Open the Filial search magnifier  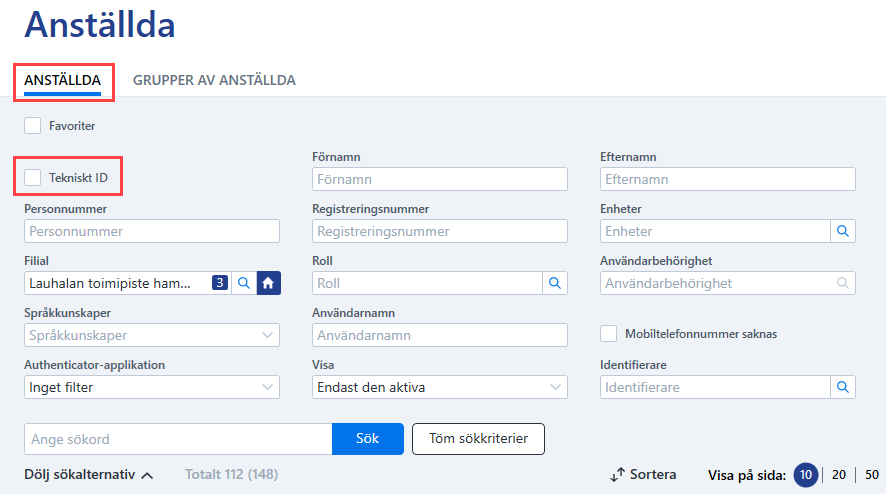pos(244,283)
